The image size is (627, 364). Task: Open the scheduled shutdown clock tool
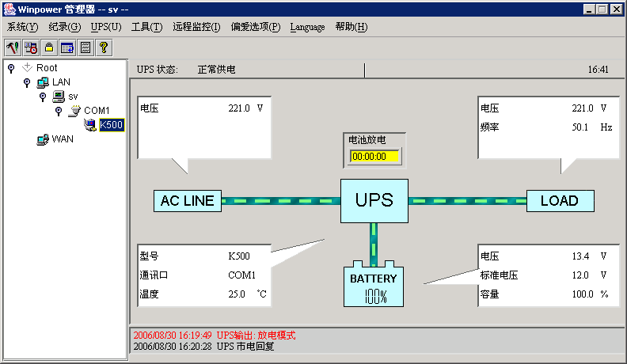31,48
